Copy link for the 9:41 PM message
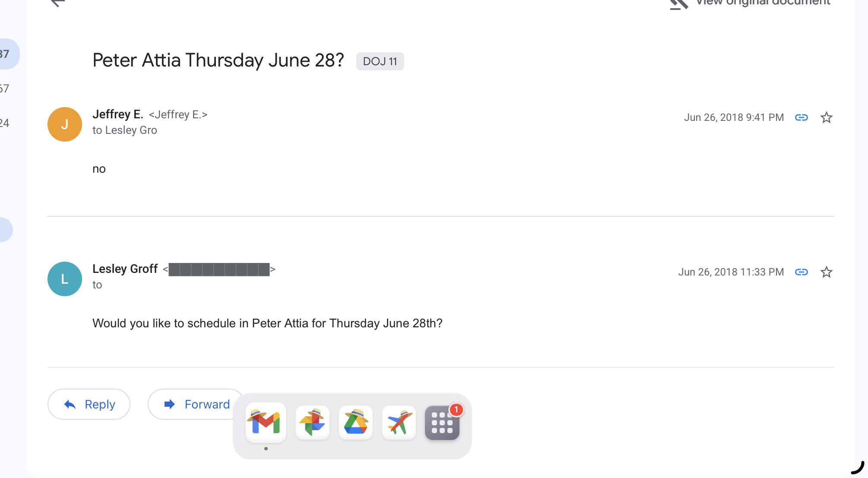The image size is (868, 478). (801, 117)
